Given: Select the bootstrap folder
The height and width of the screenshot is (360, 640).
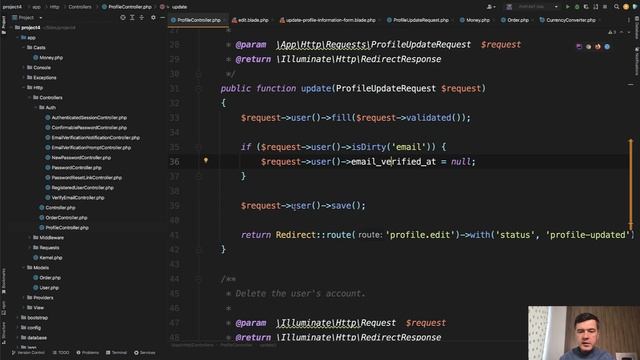Looking at the screenshot, I should pyautogui.click(x=34, y=318).
